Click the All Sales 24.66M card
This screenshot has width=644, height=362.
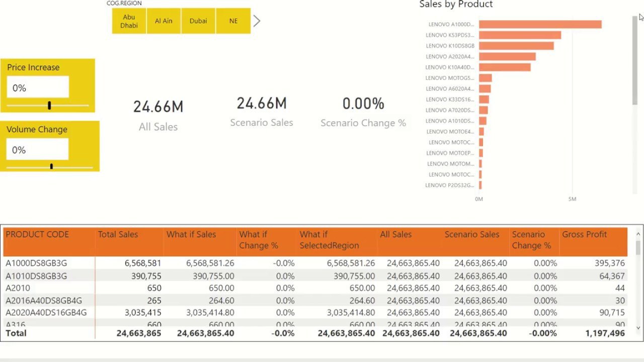point(158,115)
